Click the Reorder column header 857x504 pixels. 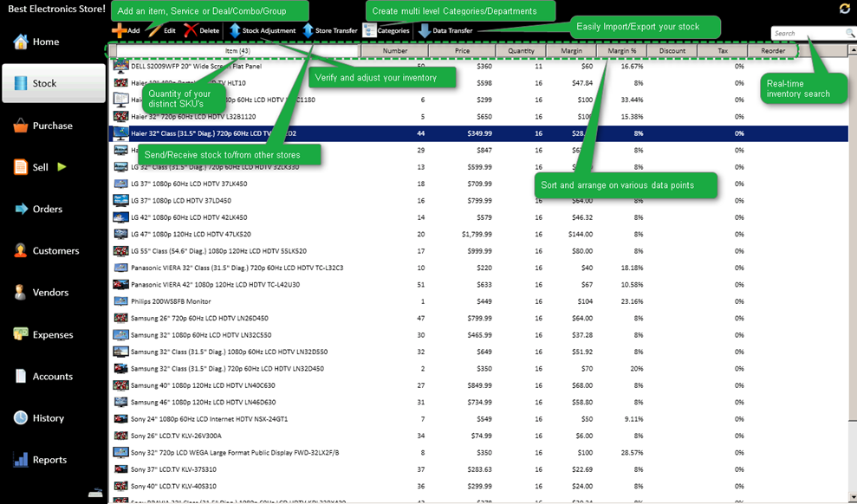773,51
